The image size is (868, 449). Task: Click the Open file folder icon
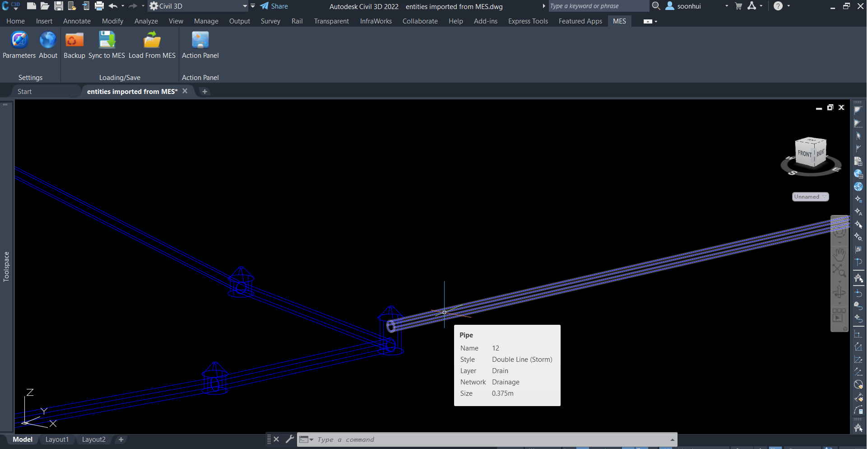click(x=45, y=6)
